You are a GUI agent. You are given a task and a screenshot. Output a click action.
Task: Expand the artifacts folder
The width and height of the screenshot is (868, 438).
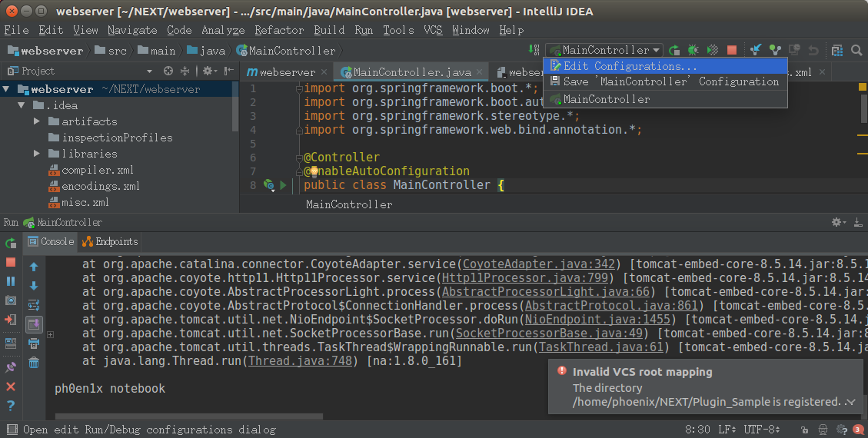pyautogui.click(x=37, y=121)
